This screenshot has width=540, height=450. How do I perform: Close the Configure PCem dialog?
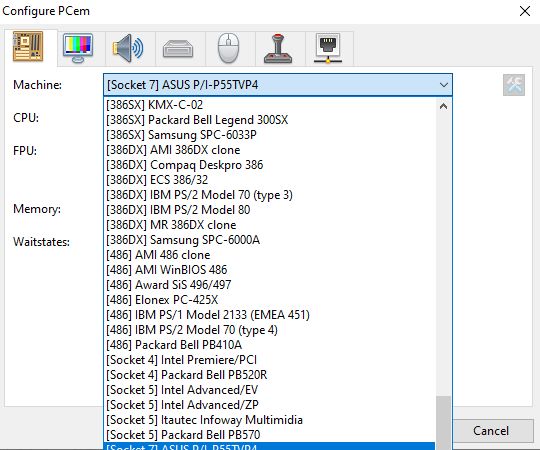pyautogui.click(x=525, y=11)
